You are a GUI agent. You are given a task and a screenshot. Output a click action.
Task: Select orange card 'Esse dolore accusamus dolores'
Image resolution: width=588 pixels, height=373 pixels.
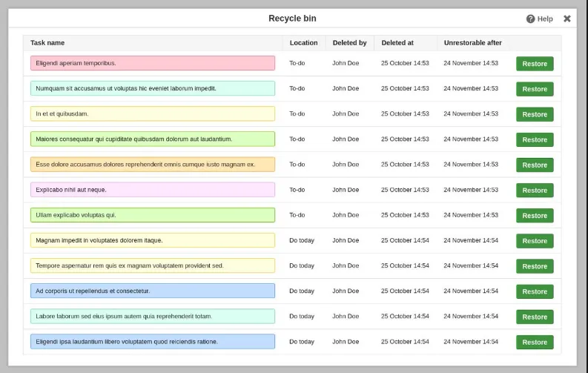153,164
